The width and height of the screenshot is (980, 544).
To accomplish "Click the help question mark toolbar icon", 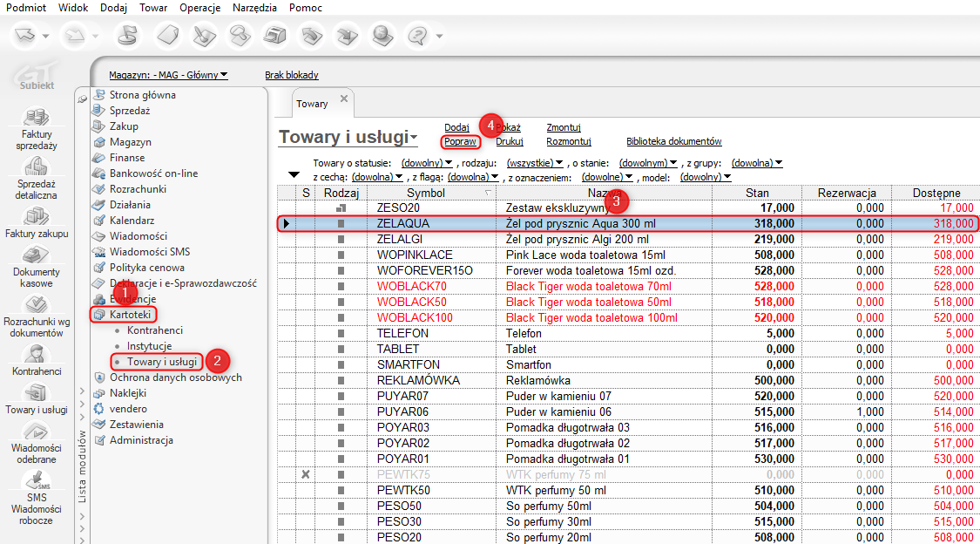I will click(417, 36).
